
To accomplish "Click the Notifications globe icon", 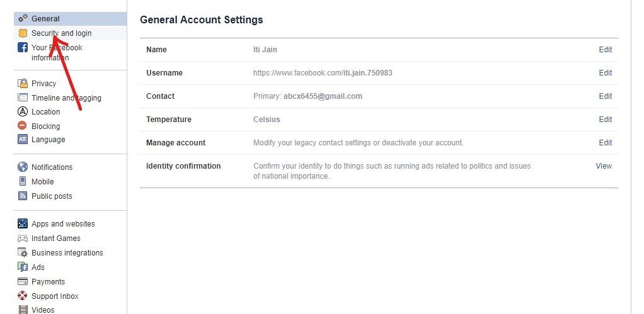I will (x=23, y=167).
